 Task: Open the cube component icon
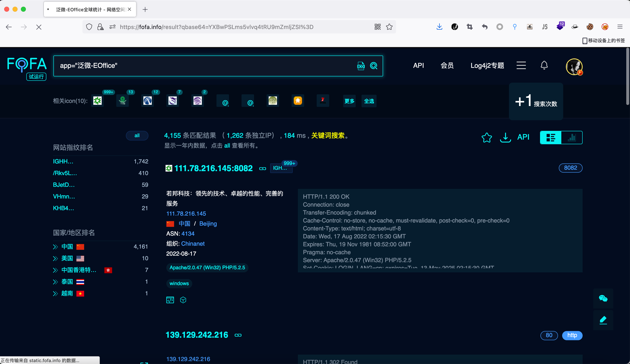[183, 300]
